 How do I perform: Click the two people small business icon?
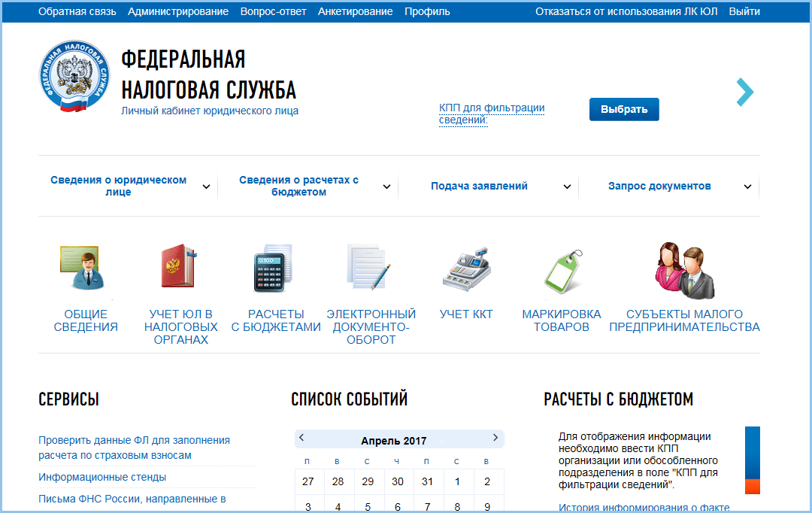[x=685, y=270]
